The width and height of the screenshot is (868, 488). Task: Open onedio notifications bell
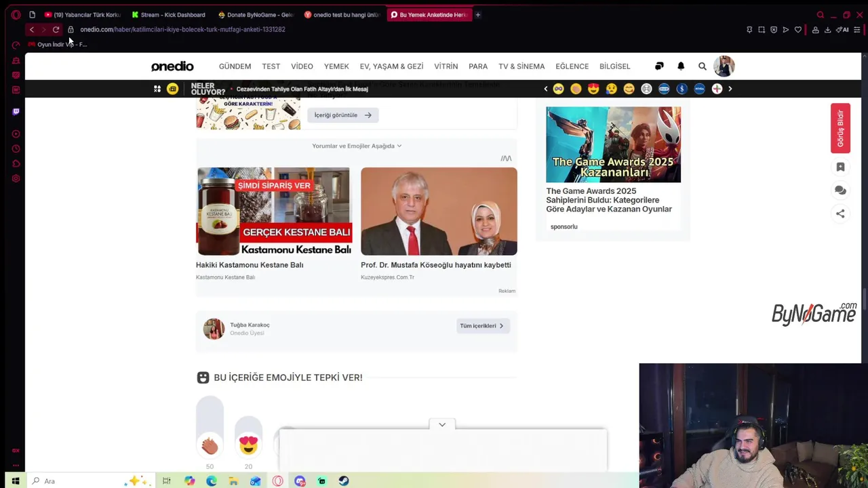pos(681,66)
